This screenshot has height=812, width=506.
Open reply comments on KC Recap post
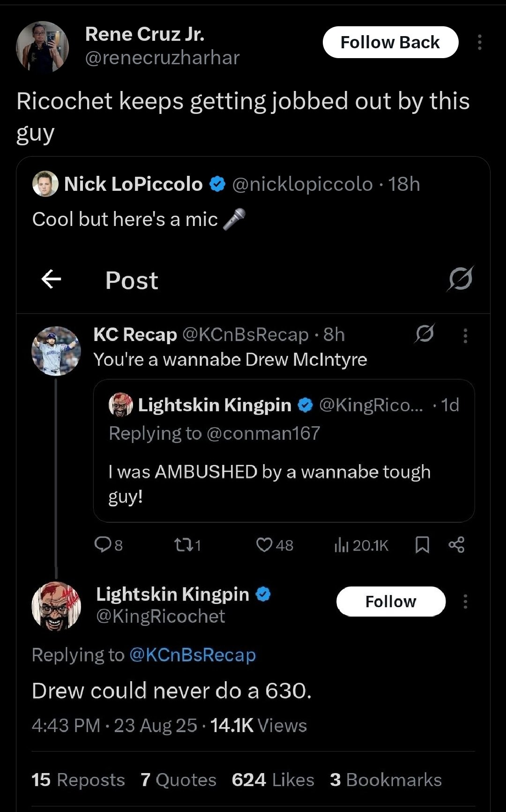[108, 545]
